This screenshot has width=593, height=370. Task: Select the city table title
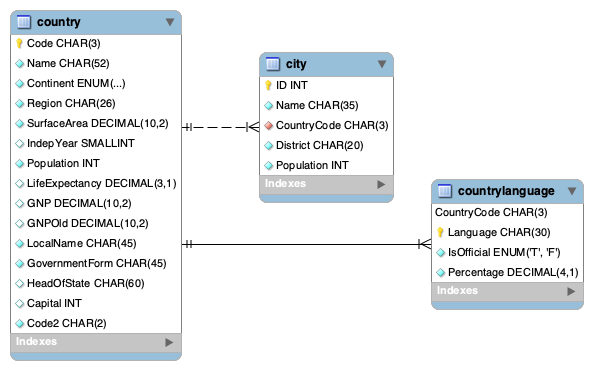tap(296, 64)
